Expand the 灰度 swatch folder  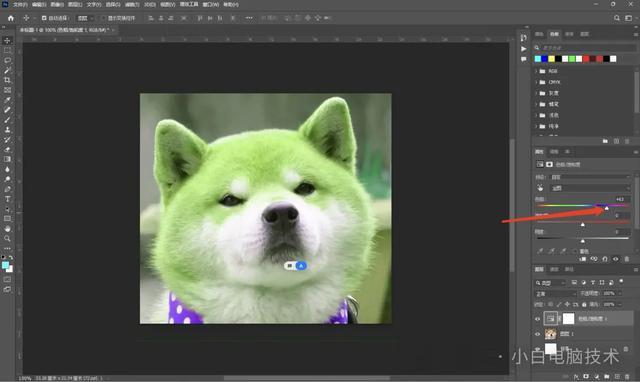coord(536,93)
